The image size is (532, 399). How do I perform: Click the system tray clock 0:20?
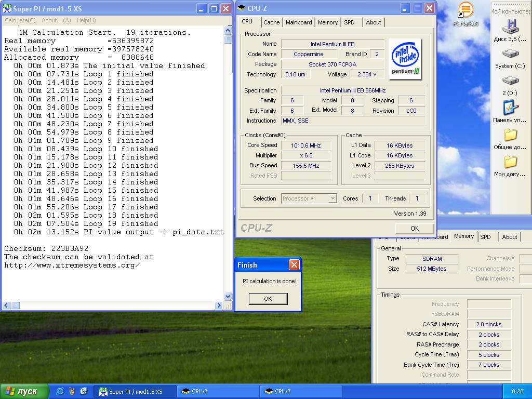coord(517,391)
